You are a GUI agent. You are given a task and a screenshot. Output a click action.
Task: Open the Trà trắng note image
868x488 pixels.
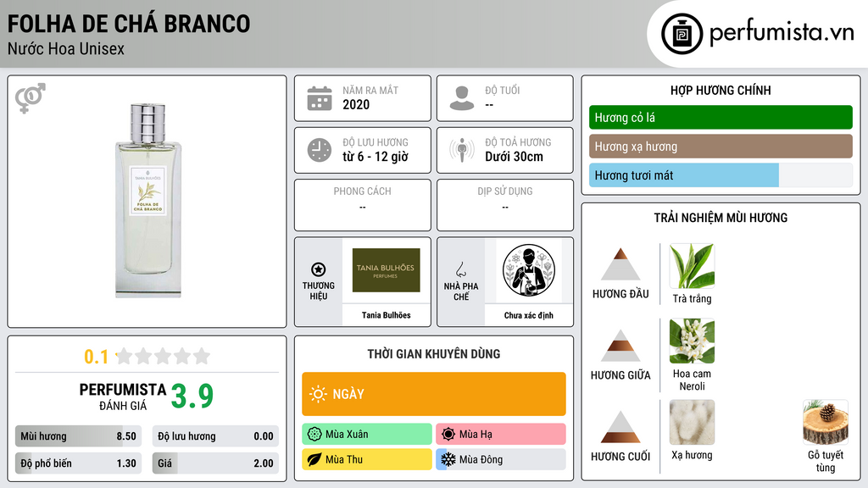coord(692,266)
